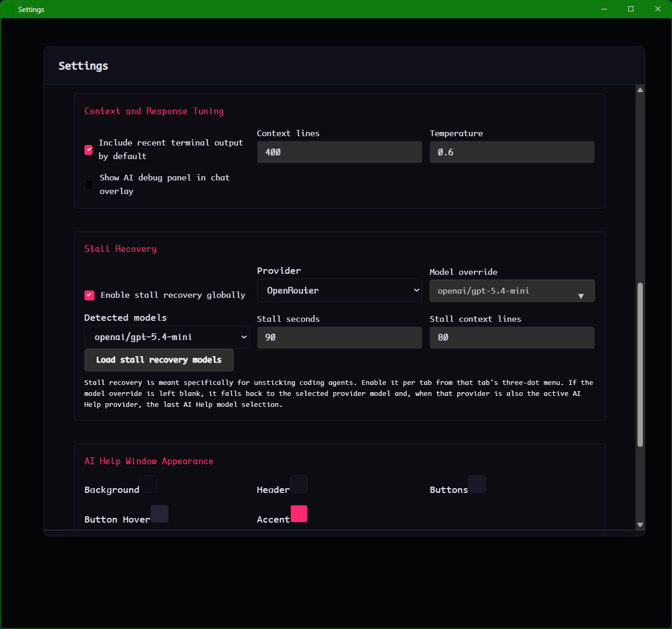Toggle Enable stall recovery globally checkbox

[x=89, y=295]
